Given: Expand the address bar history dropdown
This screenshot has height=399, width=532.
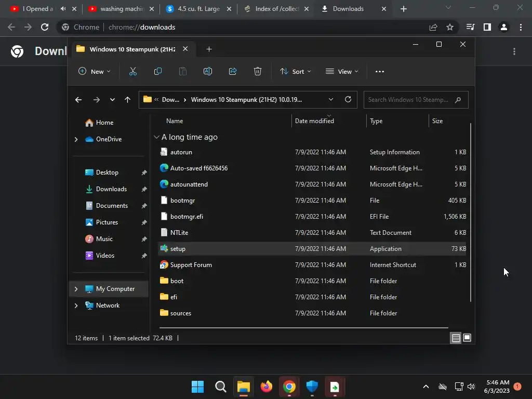Looking at the screenshot, I should point(331,99).
